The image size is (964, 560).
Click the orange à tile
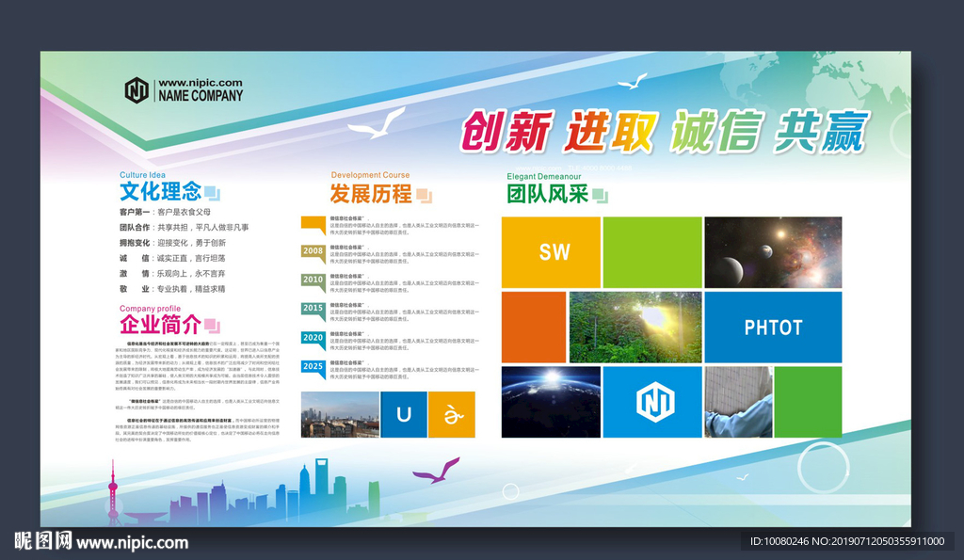pos(452,414)
